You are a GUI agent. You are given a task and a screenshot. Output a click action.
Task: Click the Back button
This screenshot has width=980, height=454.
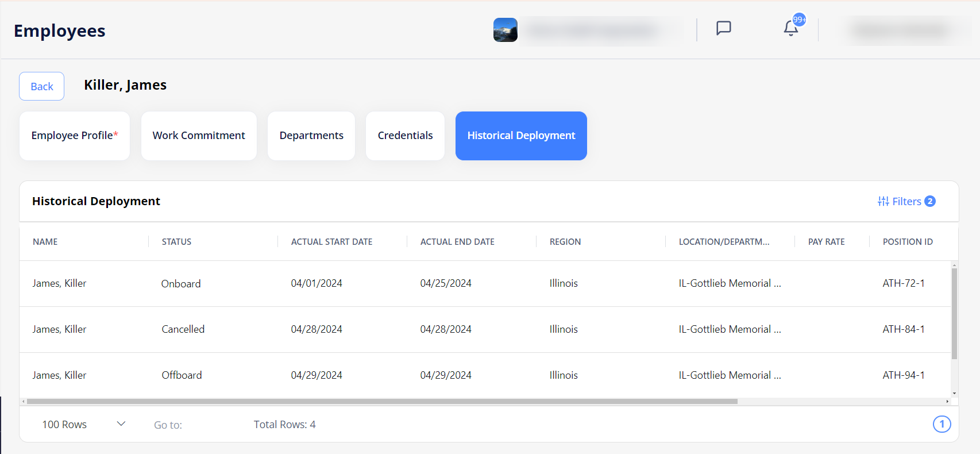41,86
